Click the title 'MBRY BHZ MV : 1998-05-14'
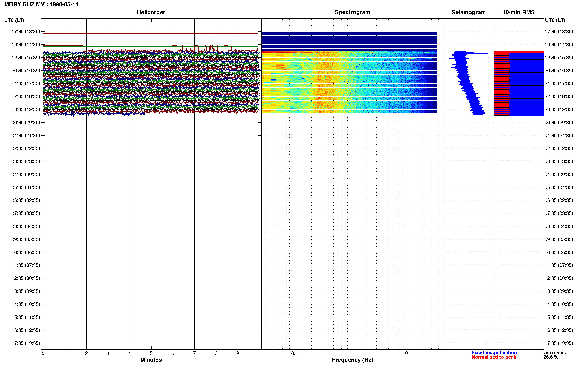The width and height of the screenshot is (588, 368). click(x=41, y=4)
